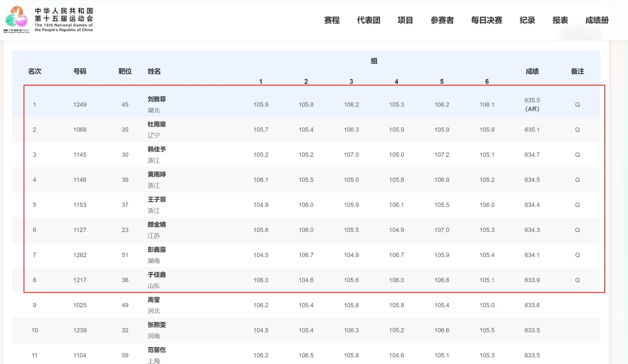This screenshot has height=364, width=628.
Task: Click the 成绩 column header
Action: click(x=532, y=71)
